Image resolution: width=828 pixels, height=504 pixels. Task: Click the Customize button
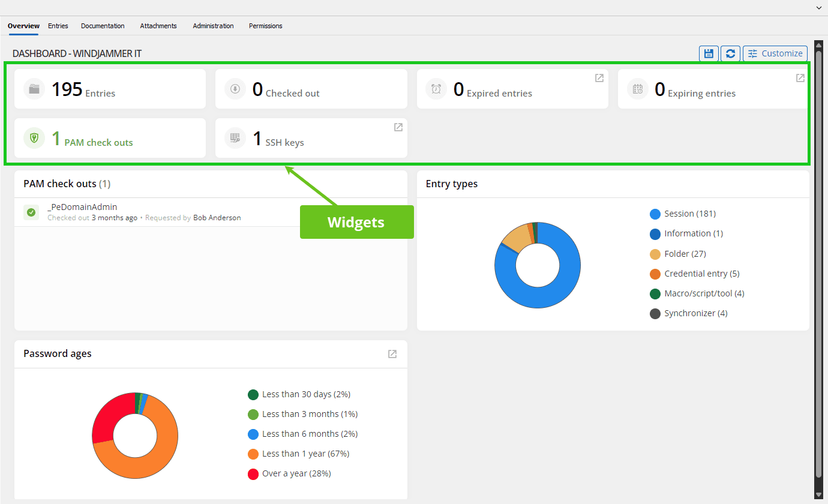(x=775, y=53)
